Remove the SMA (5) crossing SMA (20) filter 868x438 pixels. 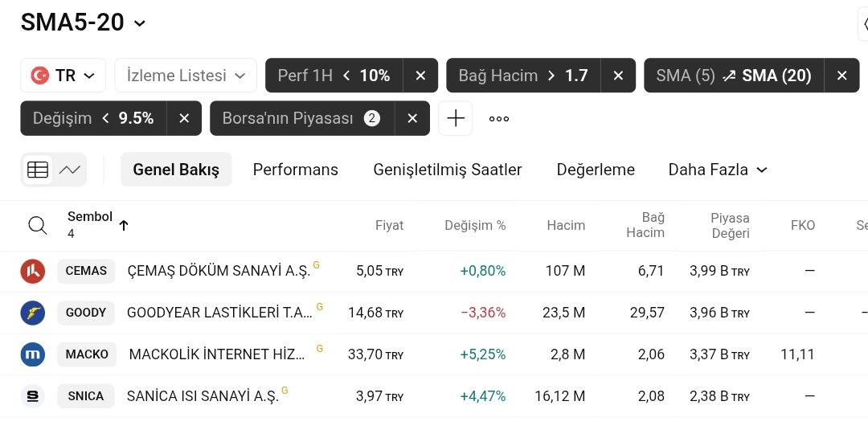(x=841, y=76)
